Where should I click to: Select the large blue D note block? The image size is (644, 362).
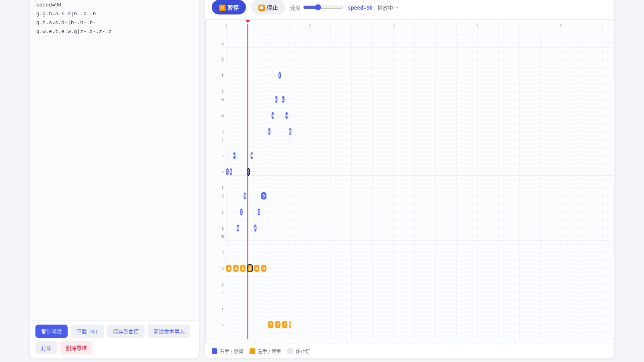pyautogui.click(x=264, y=196)
